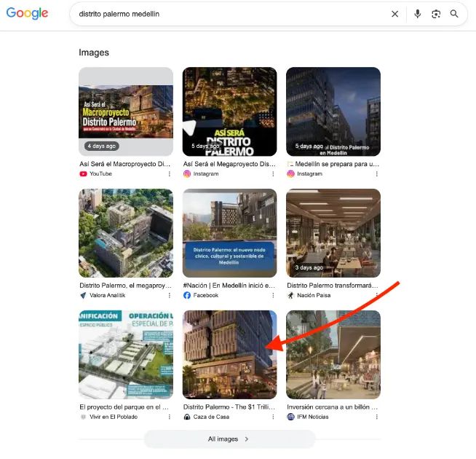The image size is (476, 459).
Task: Open more options for 'Así Será el Megaproyecto' Instagram result
Action: pyautogui.click(x=273, y=174)
